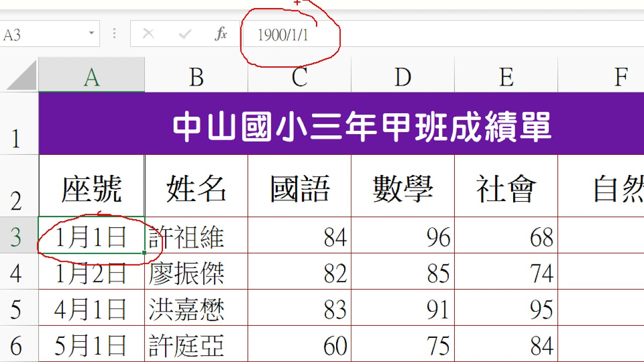
Task: Select 許祖維's 數學 score 96
Action: coord(403,235)
